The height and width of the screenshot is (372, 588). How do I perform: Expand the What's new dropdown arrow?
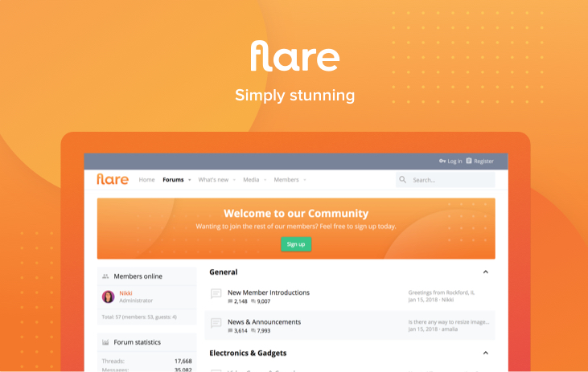coord(234,180)
